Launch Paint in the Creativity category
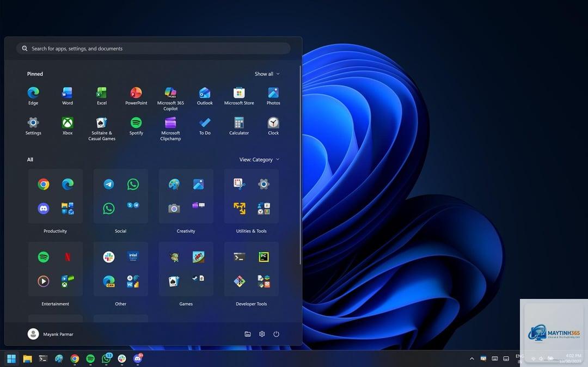Viewport: 588px width, 367px height. click(174, 184)
